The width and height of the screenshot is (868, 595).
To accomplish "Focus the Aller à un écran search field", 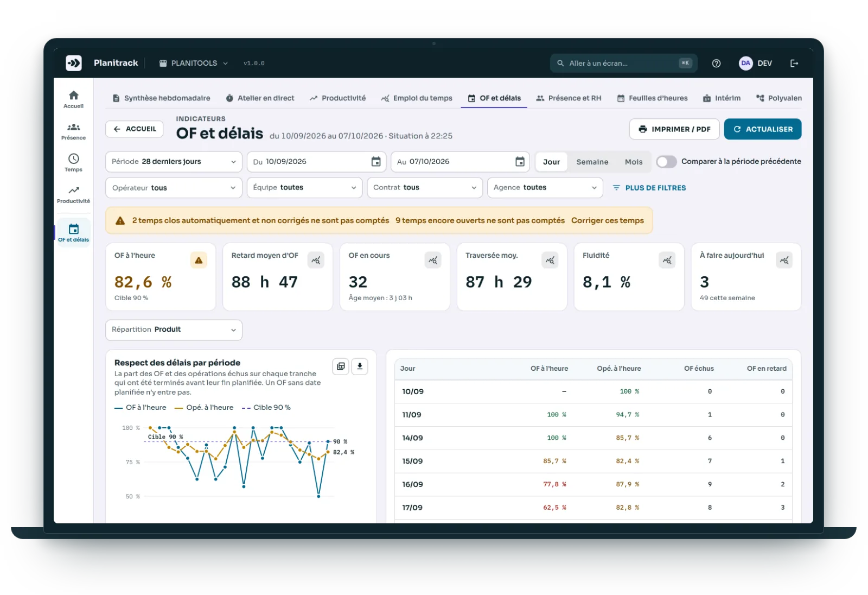I will 623,64.
